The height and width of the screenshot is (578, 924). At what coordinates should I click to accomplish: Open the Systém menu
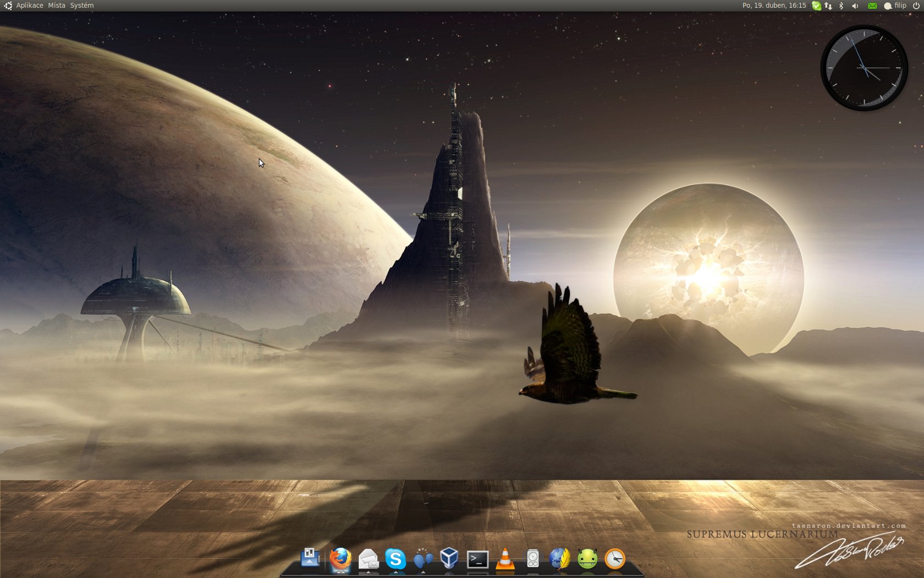(x=82, y=6)
